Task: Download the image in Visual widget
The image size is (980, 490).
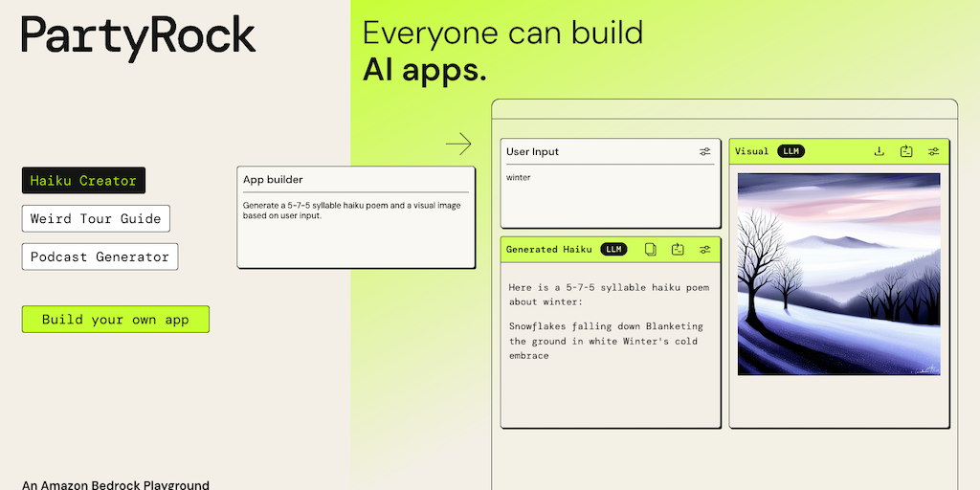Action: pyautogui.click(x=879, y=151)
